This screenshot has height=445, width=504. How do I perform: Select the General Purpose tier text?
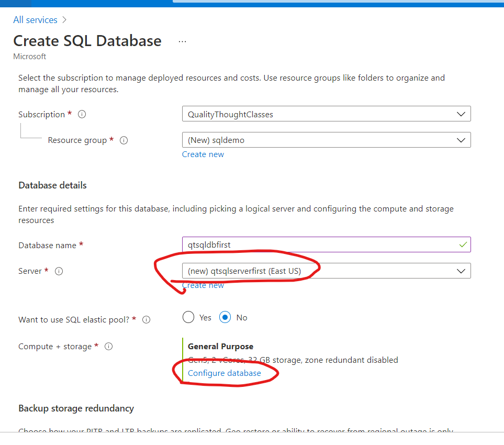tap(220, 346)
